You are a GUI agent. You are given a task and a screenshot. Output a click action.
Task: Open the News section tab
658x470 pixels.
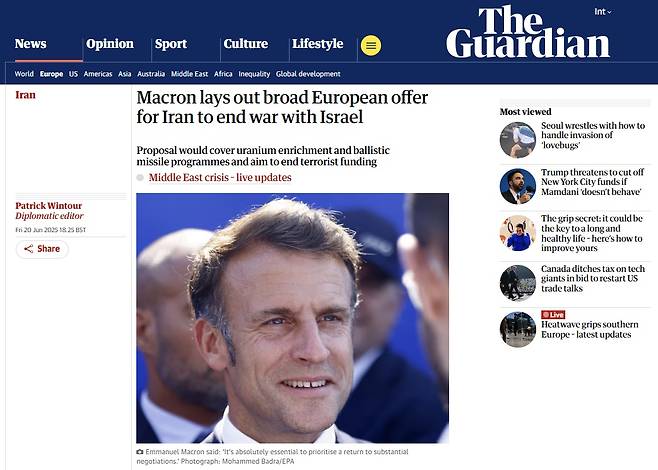pyautogui.click(x=31, y=44)
